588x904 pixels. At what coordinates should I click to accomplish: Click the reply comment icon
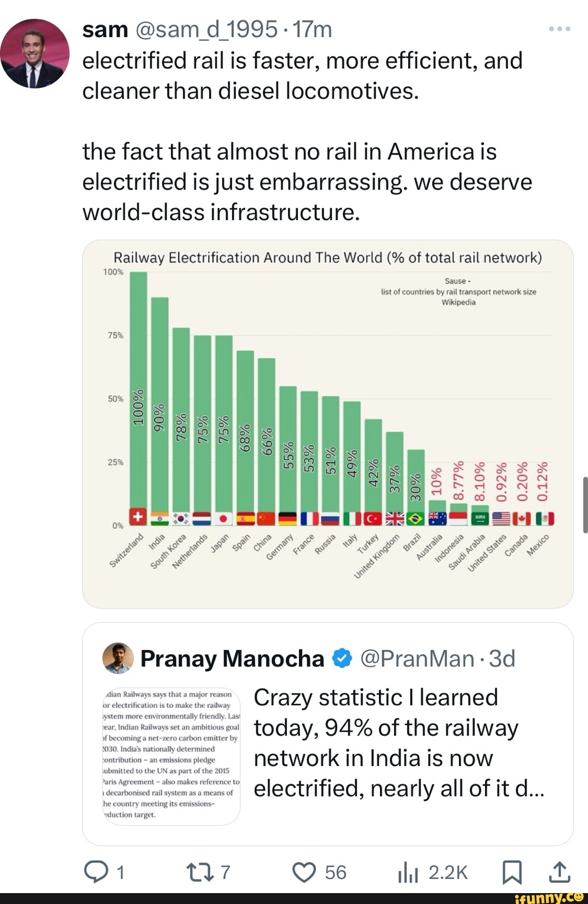96,872
